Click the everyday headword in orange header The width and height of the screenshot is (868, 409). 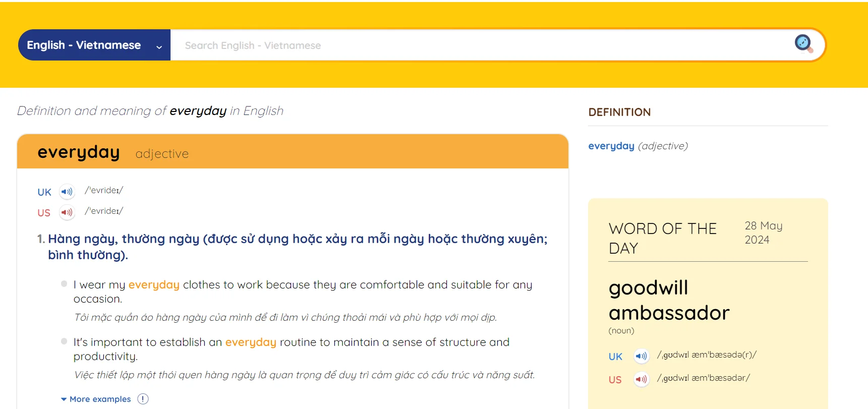click(79, 152)
